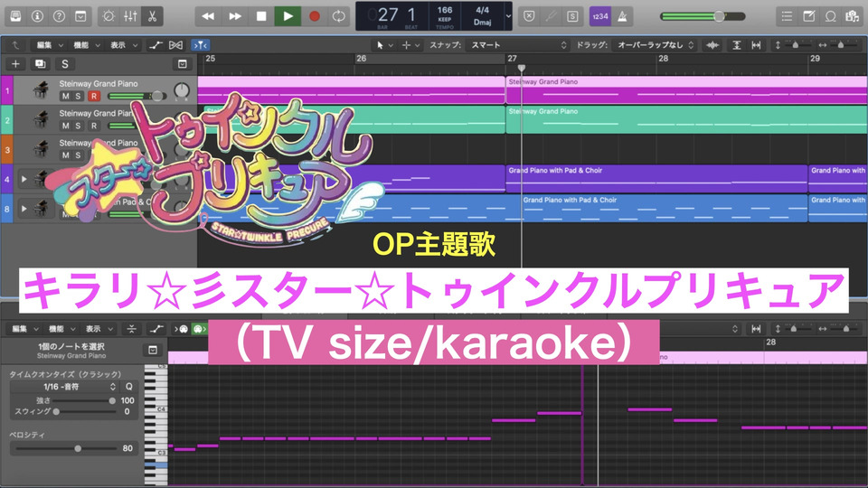The height and width of the screenshot is (488, 868).
Task: Add a new track with plus button
Action: (15, 64)
